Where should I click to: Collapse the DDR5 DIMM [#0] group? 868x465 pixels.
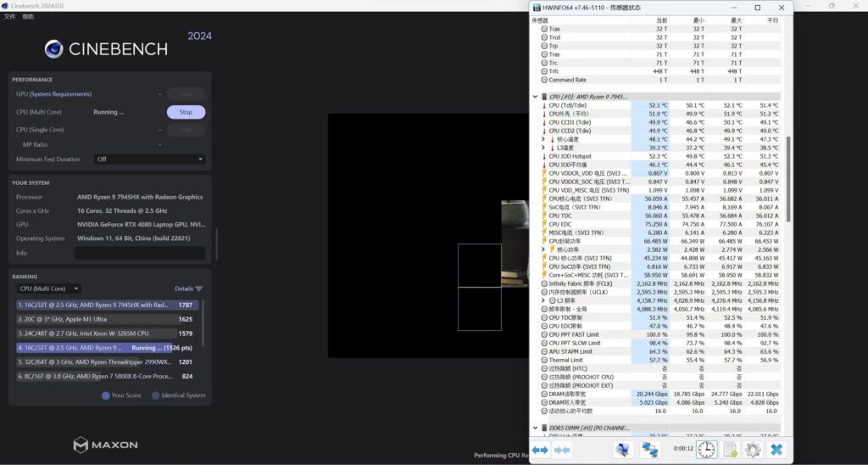click(536, 428)
